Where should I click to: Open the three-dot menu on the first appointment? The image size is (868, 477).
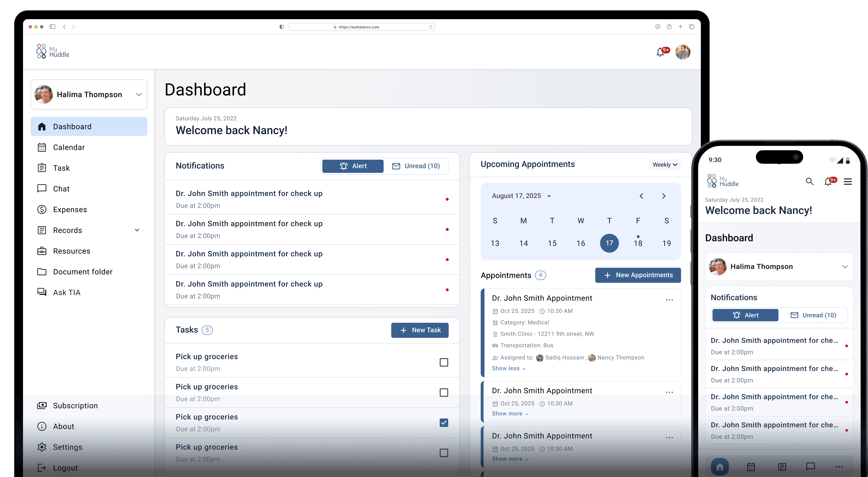(669, 300)
